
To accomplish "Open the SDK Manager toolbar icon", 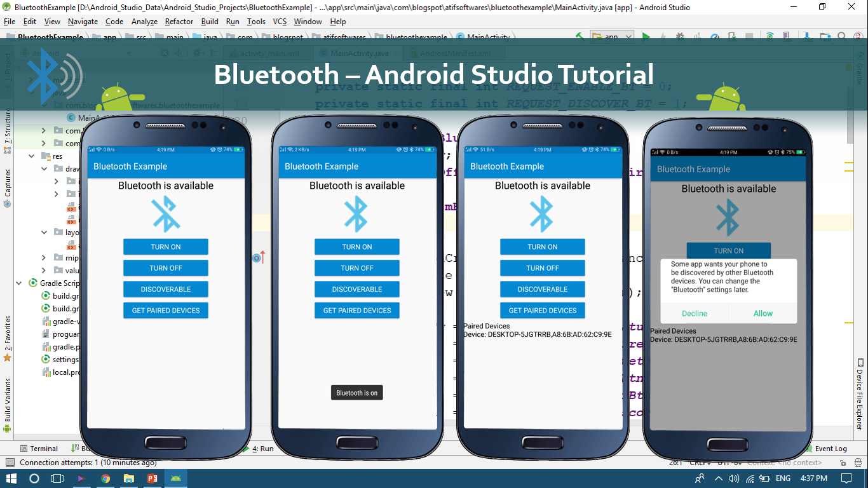I will (x=806, y=36).
